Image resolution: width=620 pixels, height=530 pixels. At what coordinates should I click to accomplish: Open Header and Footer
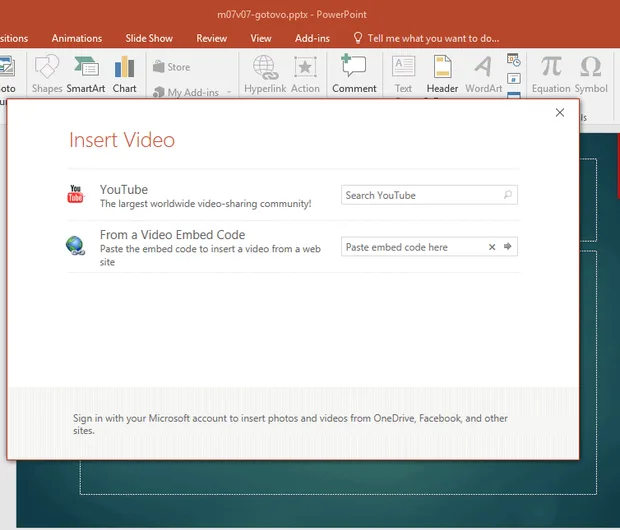442,74
